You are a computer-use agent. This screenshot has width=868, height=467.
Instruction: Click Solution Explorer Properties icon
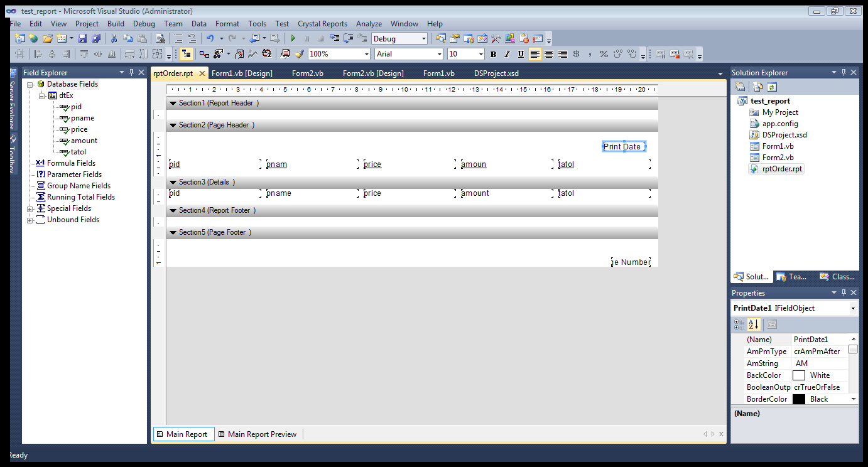[x=740, y=87]
